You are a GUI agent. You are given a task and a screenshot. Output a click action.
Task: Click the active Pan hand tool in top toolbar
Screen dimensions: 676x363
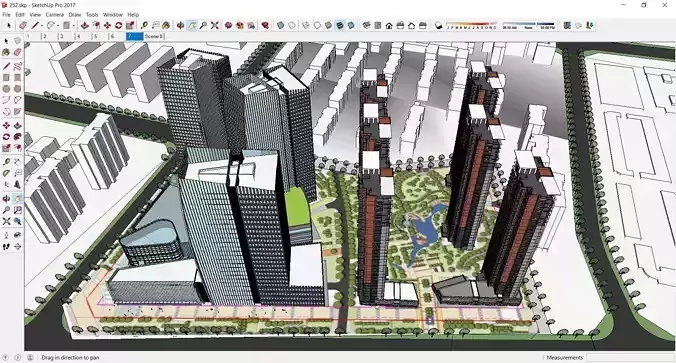click(x=192, y=25)
